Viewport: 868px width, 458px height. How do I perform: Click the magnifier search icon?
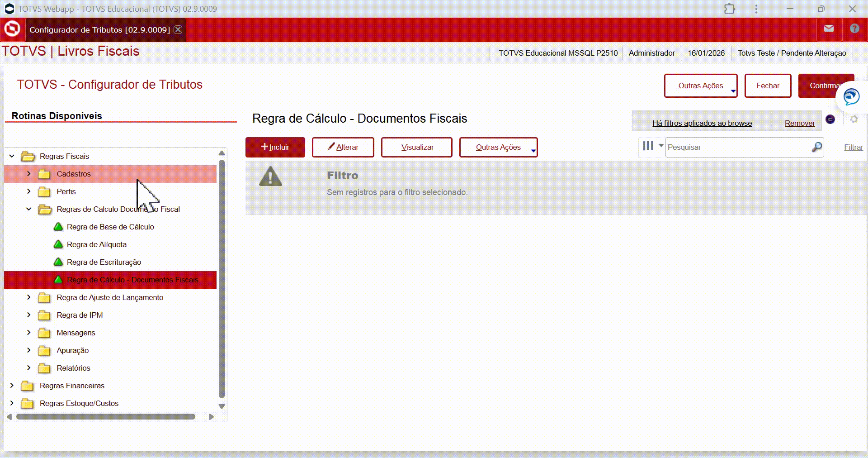(x=816, y=147)
